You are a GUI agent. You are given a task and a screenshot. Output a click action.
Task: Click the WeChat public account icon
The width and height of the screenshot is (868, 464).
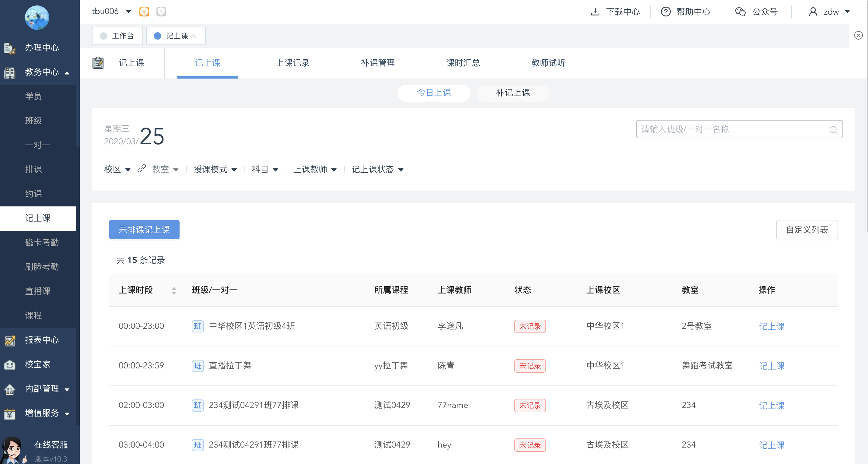click(740, 12)
